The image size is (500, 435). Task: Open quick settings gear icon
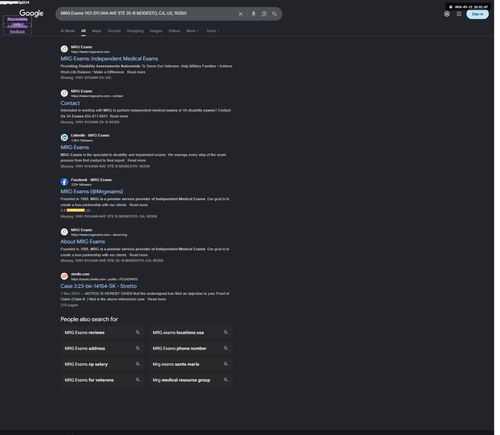(x=447, y=14)
